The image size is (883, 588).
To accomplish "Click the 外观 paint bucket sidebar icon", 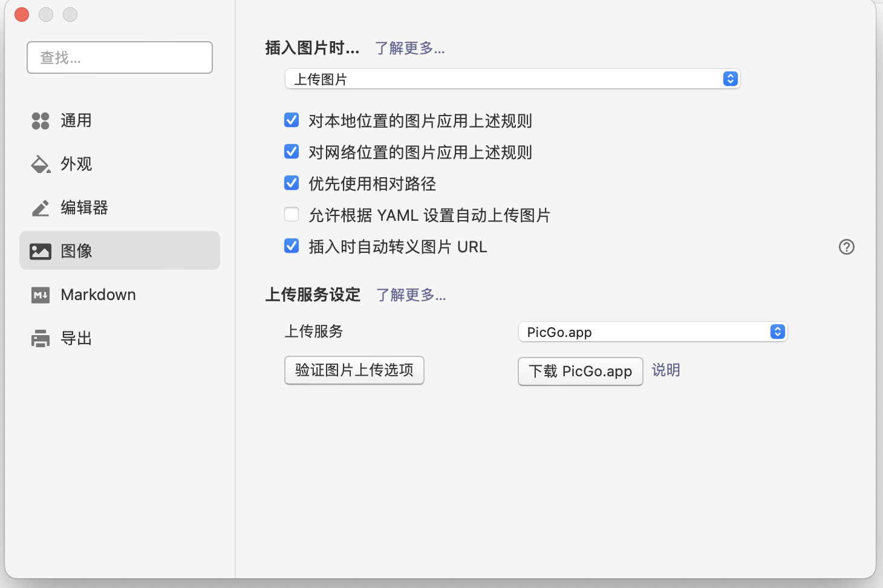I will tap(41, 164).
